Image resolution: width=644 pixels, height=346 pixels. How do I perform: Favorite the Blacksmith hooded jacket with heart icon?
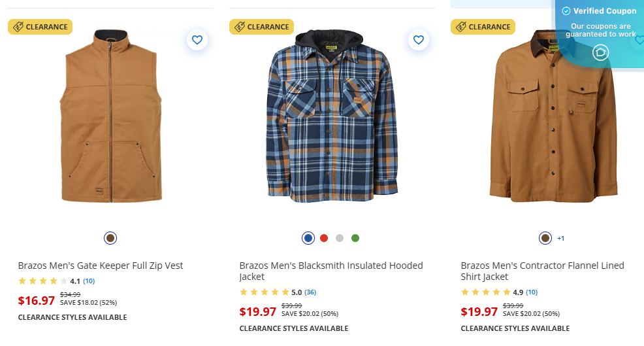[419, 40]
